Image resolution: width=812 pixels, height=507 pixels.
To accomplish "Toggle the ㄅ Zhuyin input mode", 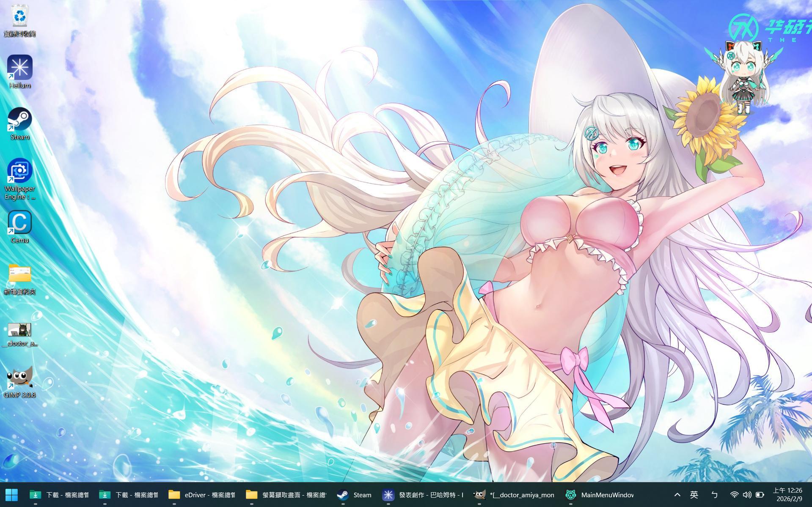I will 714,495.
